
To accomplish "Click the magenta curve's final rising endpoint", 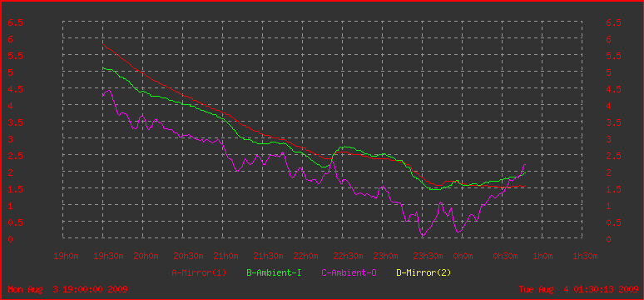I will [525, 165].
